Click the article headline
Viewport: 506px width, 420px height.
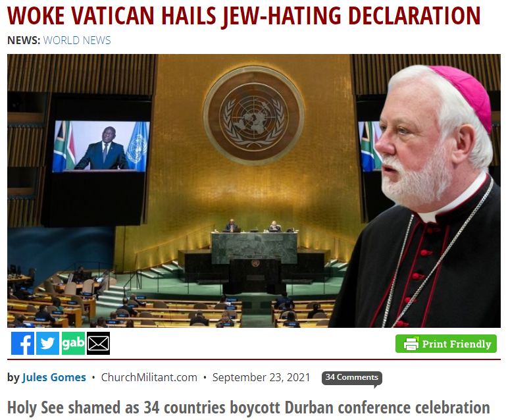click(x=243, y=16)
